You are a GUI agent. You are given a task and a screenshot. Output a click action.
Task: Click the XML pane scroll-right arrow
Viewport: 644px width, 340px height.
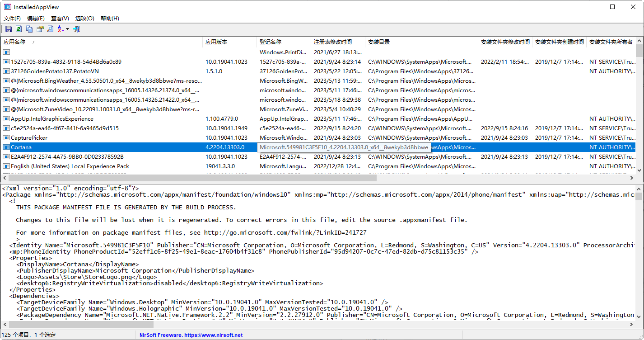coord(632,324)
